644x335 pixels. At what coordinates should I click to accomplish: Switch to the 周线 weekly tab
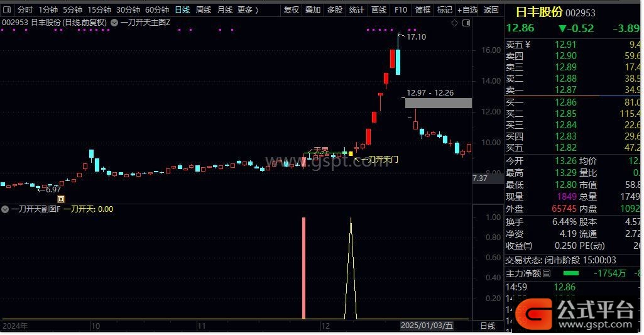point(203,10)
